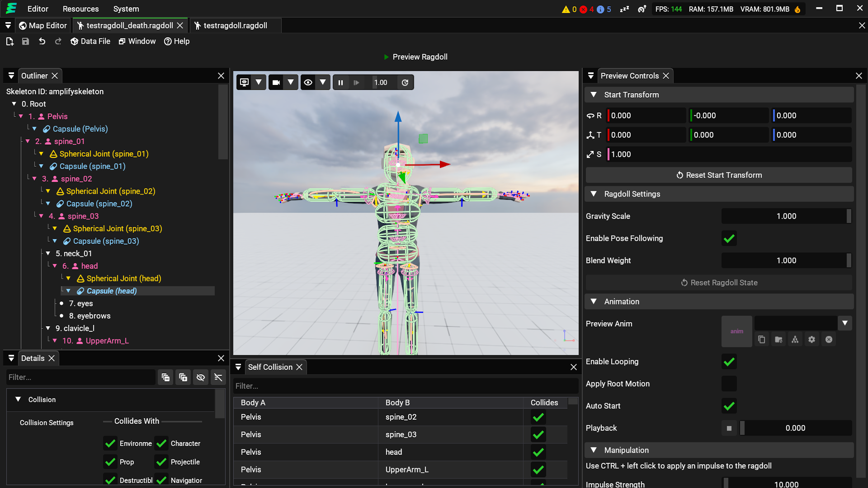
Task: Collapse the Collision section in Details
Action: [x=18, y=399]
